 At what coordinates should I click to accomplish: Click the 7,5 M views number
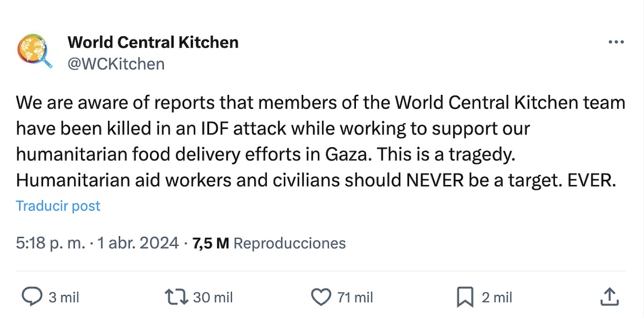210,243
